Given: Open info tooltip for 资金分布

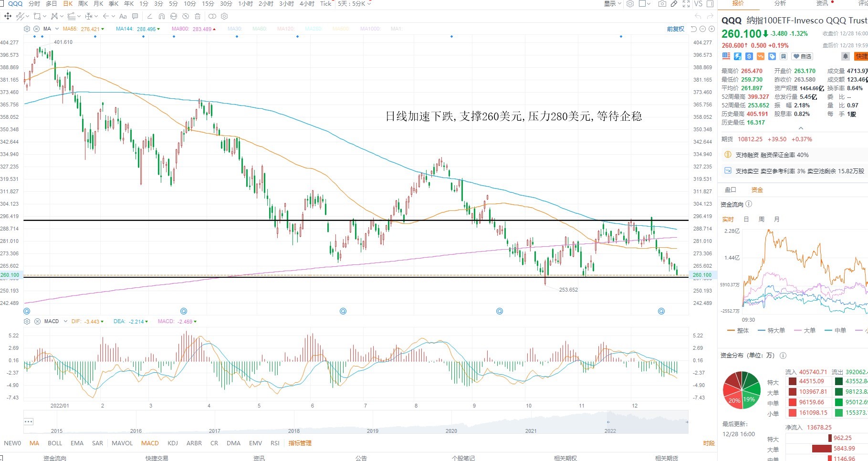Looking at the screenshot, I should pyautogui.click(x=783, y=356).
